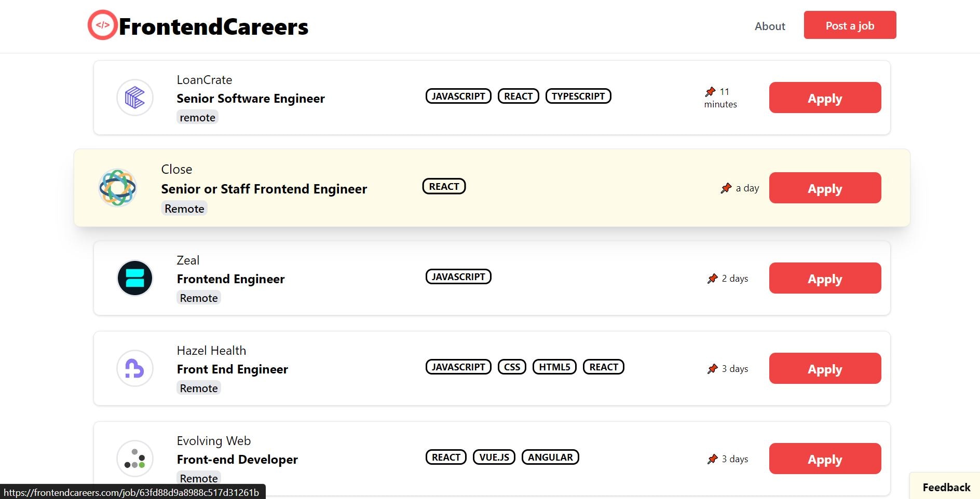
Task: Open Senior or Staff Frontend Engineer title
Action: click(264, 189)
